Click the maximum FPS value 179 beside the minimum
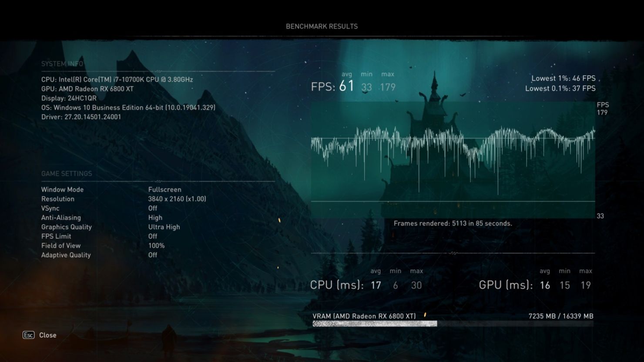Viewport: 644px width, 362px height. coord(387,87)
